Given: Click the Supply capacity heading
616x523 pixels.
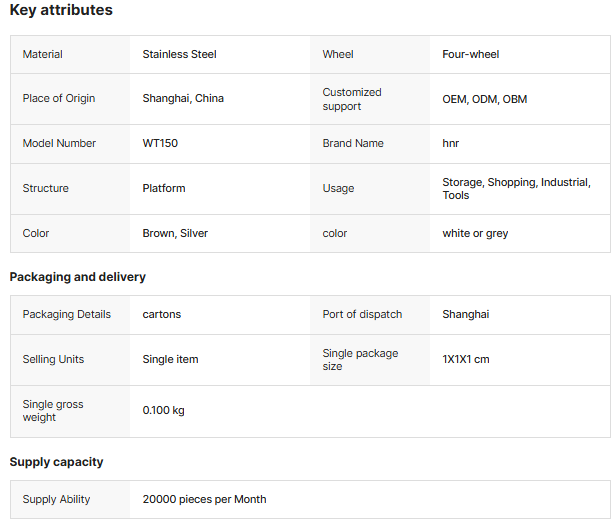Looking at the screenshot, I should [57, 462].
